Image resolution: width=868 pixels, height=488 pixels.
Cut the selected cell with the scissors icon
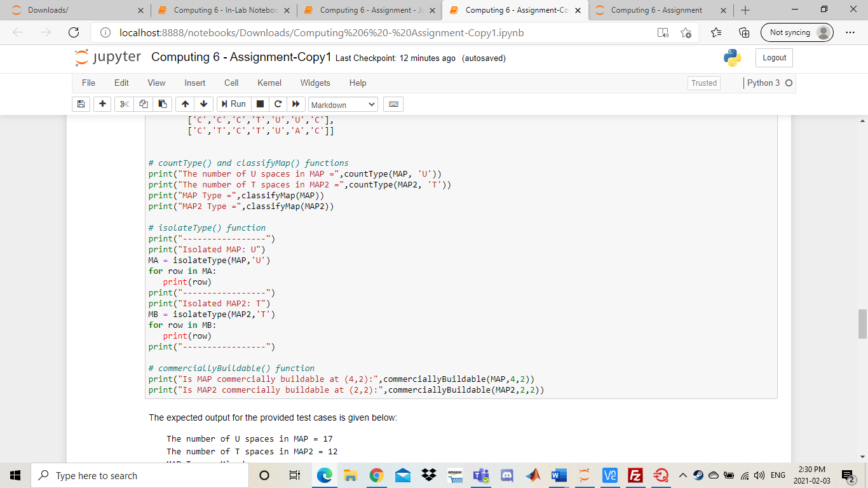pos(124,104)
